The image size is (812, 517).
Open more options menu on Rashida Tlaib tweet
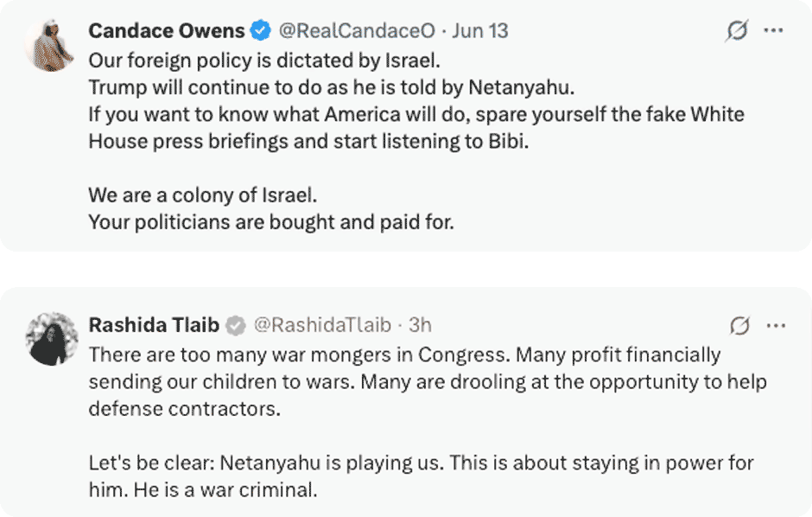coord(776,326)
